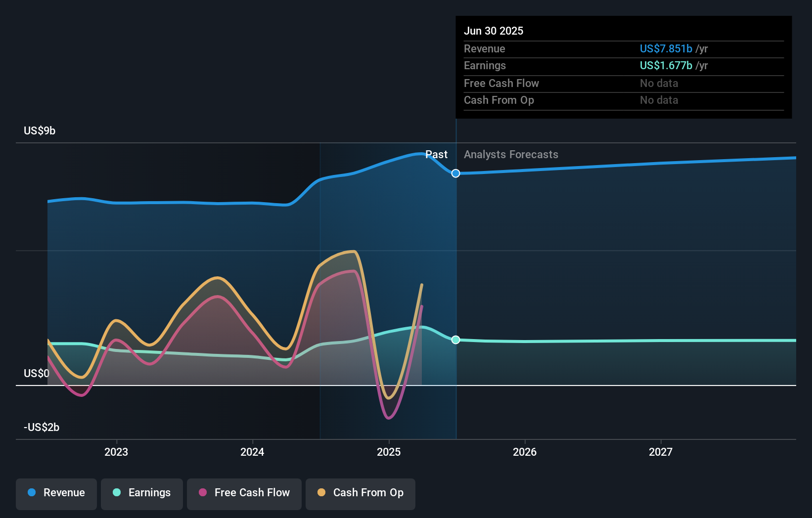Click the Past label on chart
812x518 pixels.
437,155
